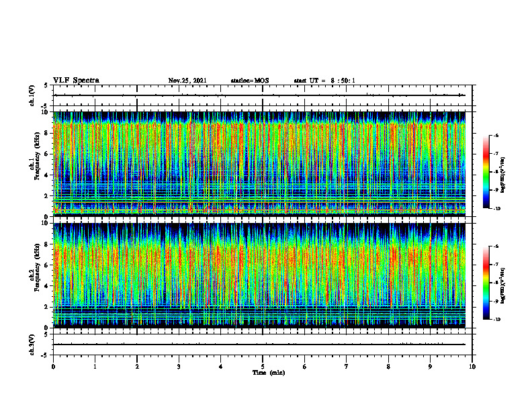The image size is (532, 411).
Task: Click the "-10" label on ch.2 colorbar
Action: point(496,320)
